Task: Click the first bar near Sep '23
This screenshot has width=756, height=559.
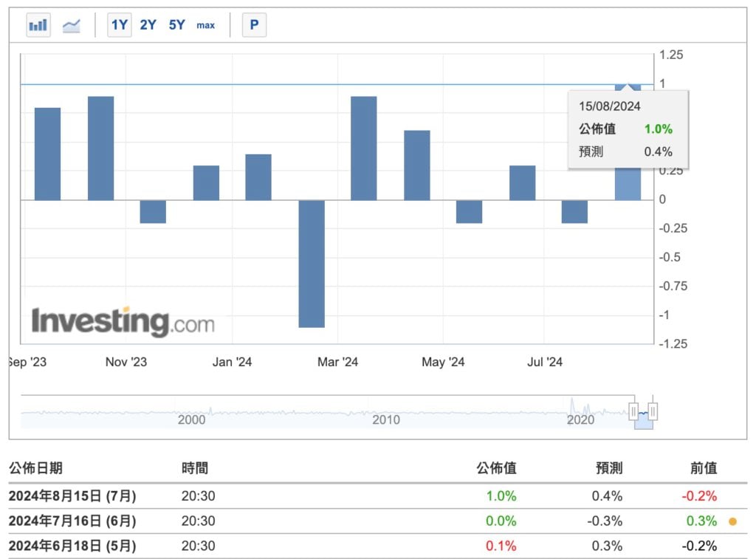Action: point(48,154)
